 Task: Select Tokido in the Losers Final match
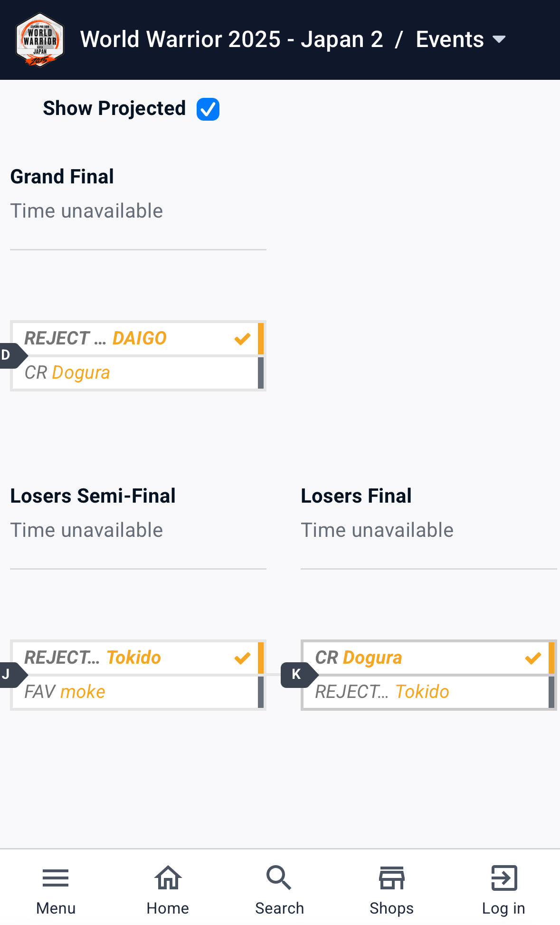click(422, 692)
